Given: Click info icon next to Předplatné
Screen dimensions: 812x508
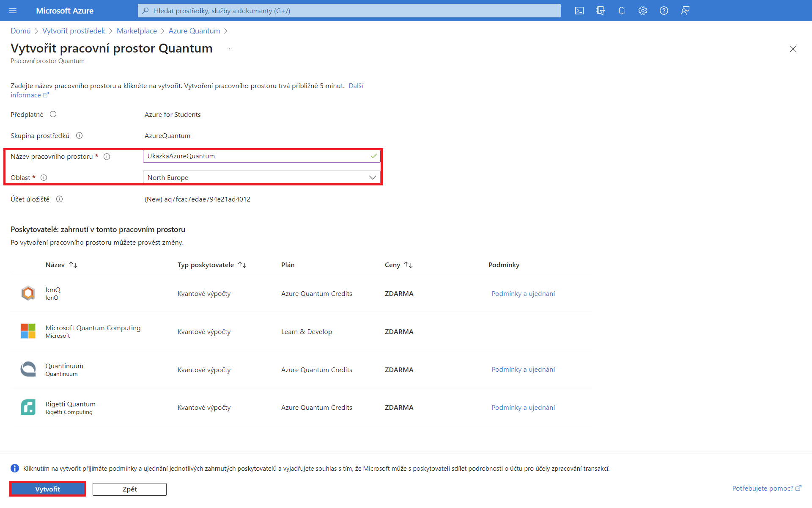Looking at the screenshot, I should [x=53, y=114].
